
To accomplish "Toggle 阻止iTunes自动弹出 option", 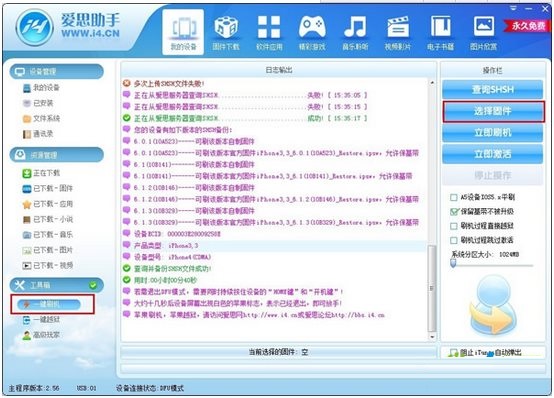I will click(x=485, y=352).
